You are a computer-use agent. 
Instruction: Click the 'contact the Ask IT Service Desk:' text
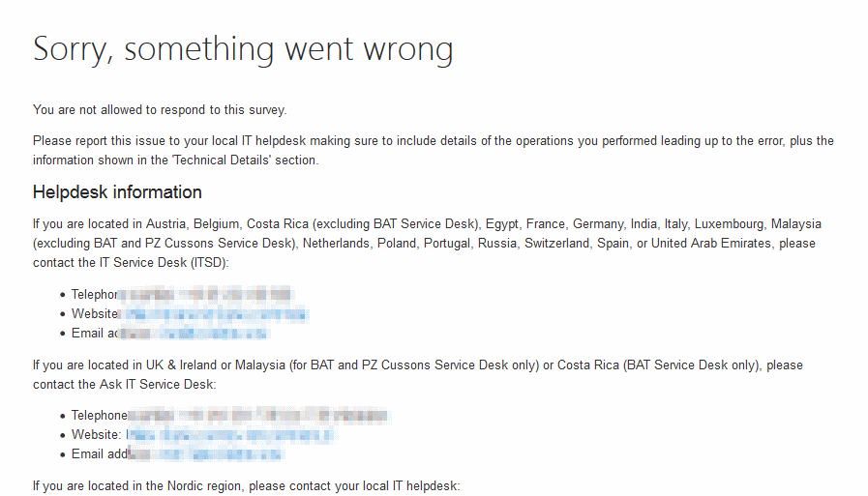coord(124,384)
